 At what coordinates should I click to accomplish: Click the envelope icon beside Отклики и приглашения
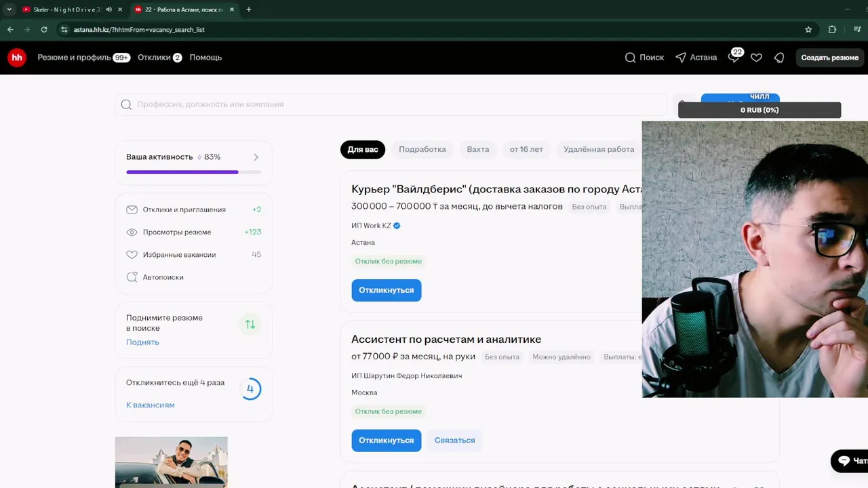pos(132,209)
